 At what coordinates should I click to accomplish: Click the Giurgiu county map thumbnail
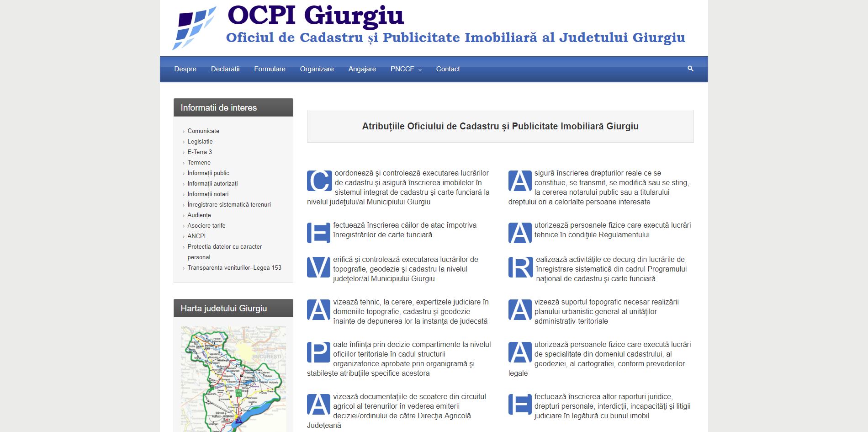(233, 379)
